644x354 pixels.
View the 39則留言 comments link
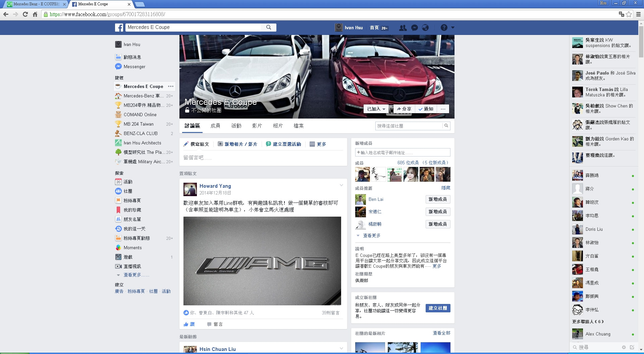331,313
